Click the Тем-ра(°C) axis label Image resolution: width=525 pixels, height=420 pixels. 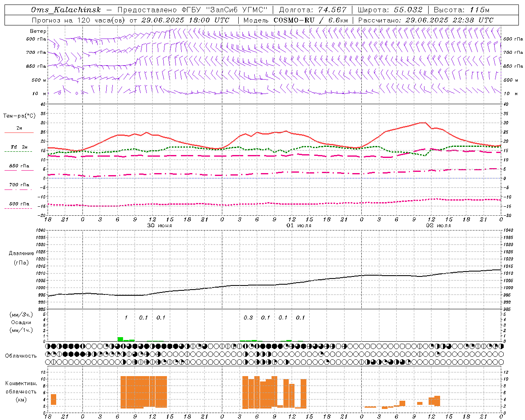point(19,116)
